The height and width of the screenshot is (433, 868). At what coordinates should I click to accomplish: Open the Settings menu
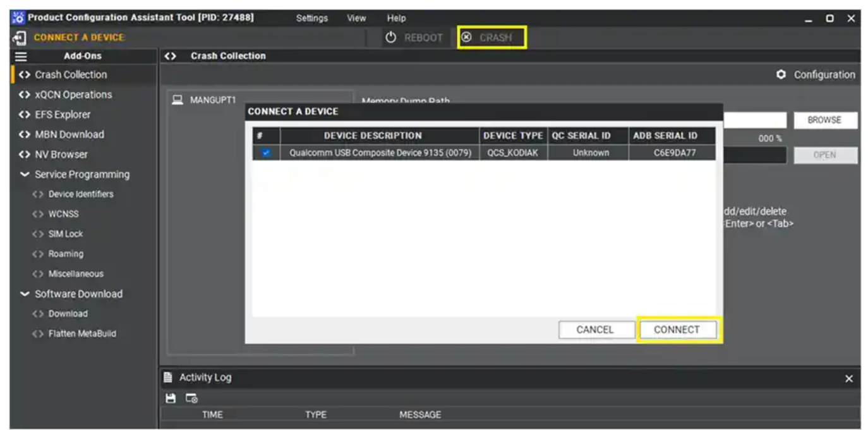coord(312,18)
